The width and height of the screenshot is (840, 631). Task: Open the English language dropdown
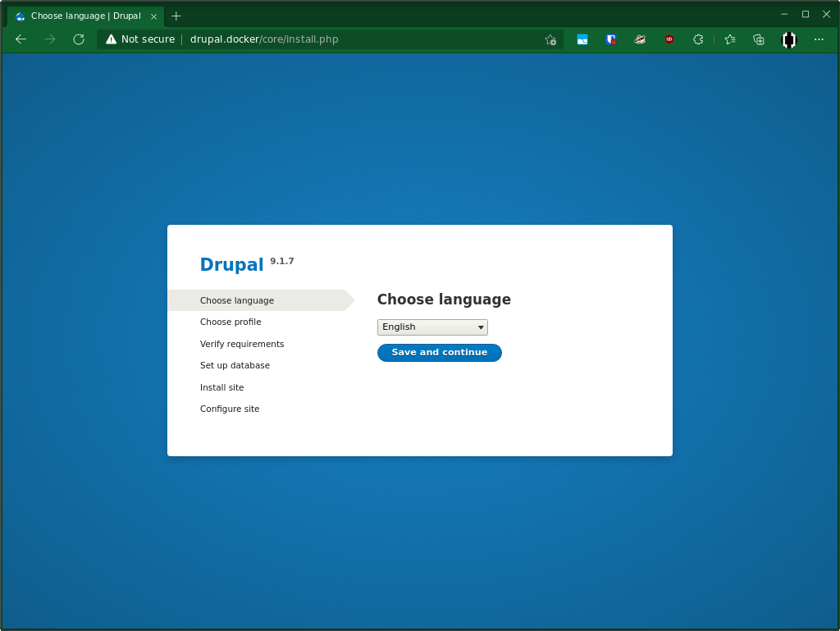pos(432,327)
